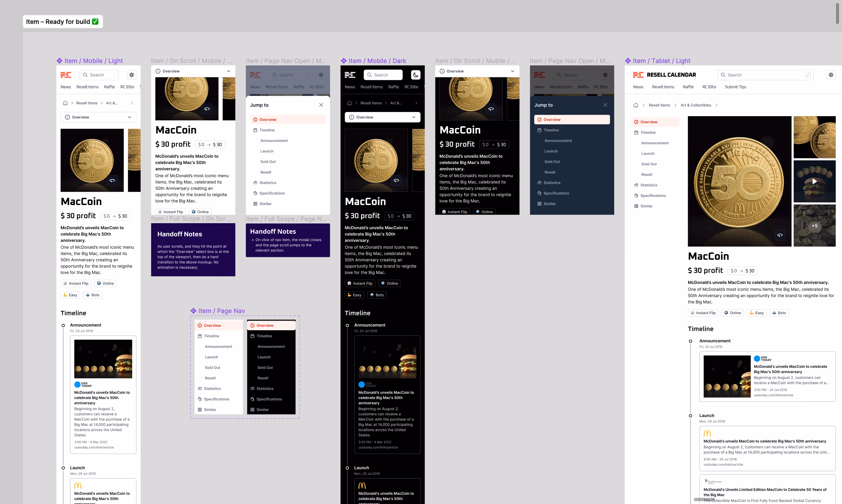Toggle dark mode with the sun icon in Mobile Light header
Image resolution: width=842 pixels, height=504 pixels.
pos(131,75)
